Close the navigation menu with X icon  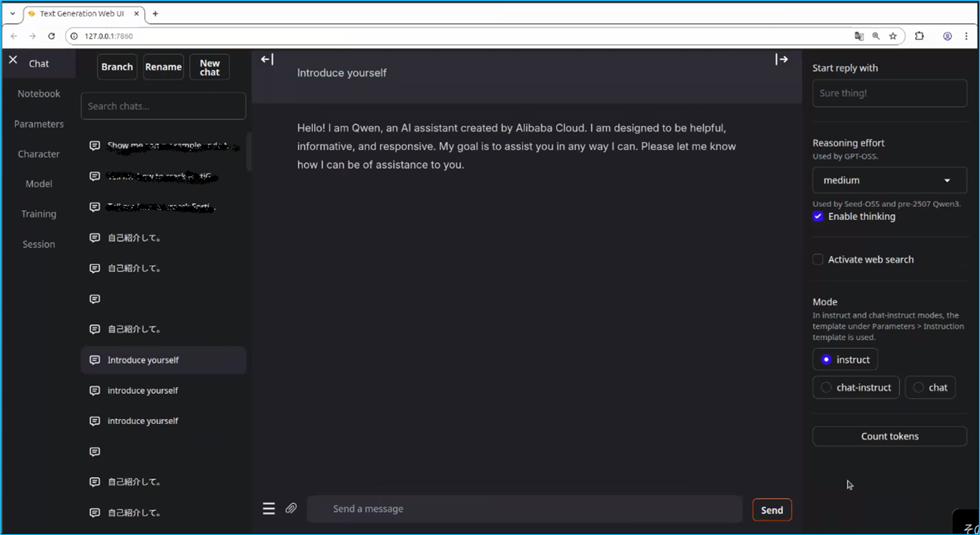13,60
